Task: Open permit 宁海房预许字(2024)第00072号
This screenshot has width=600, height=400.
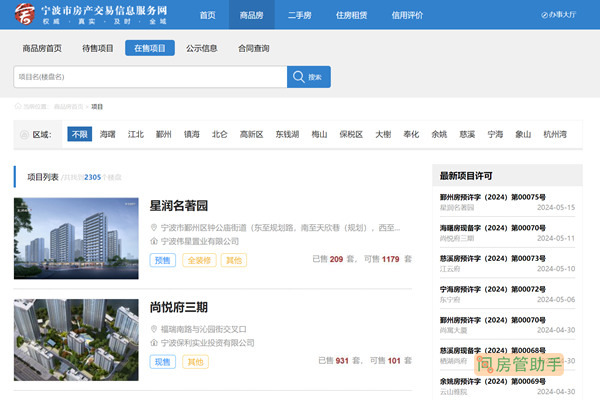Action: pyautogui.click(x=492, y=289)
